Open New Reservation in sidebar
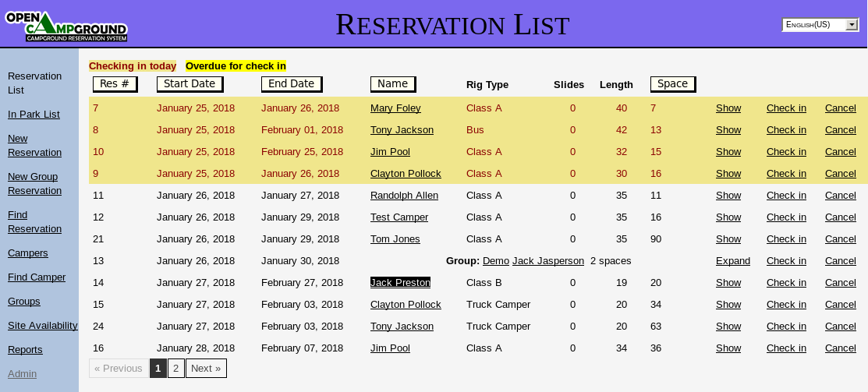Screen dimensions: 868x392 coord(34,145)
